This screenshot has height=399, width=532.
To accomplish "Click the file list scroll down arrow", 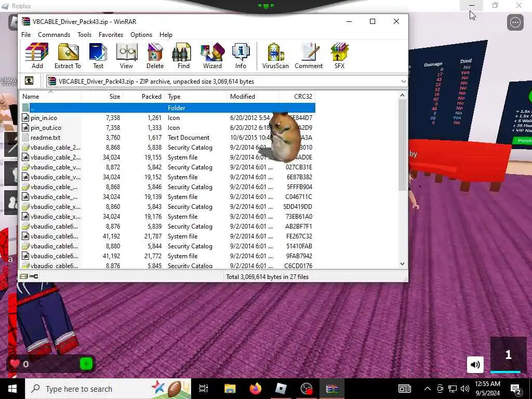I will (402, 263).
